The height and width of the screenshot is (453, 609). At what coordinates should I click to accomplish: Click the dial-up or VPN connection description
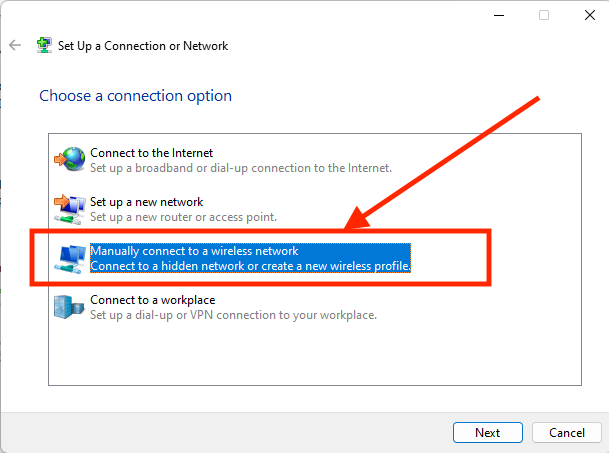233,315
